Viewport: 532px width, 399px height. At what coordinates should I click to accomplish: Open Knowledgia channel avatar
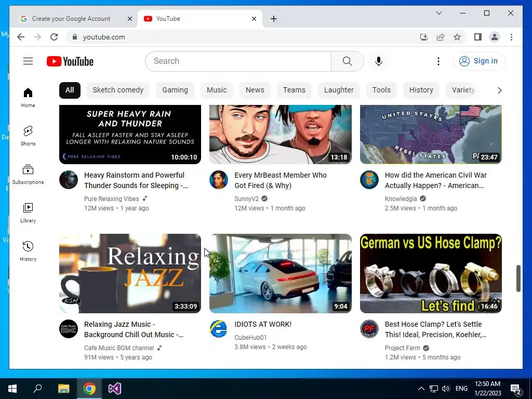tap(369, 180)
